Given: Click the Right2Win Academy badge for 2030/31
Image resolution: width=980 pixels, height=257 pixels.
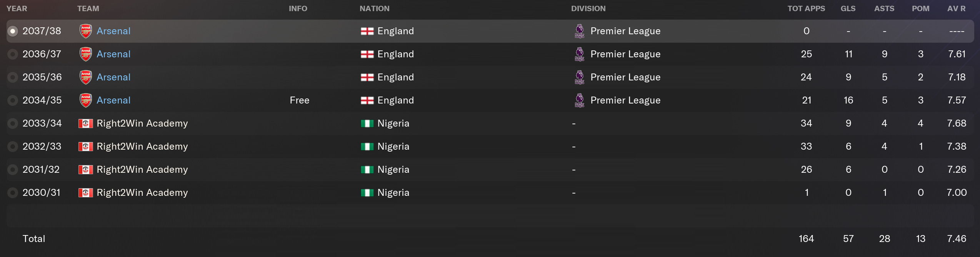Looking at the screenshot, I should point(85,193).
